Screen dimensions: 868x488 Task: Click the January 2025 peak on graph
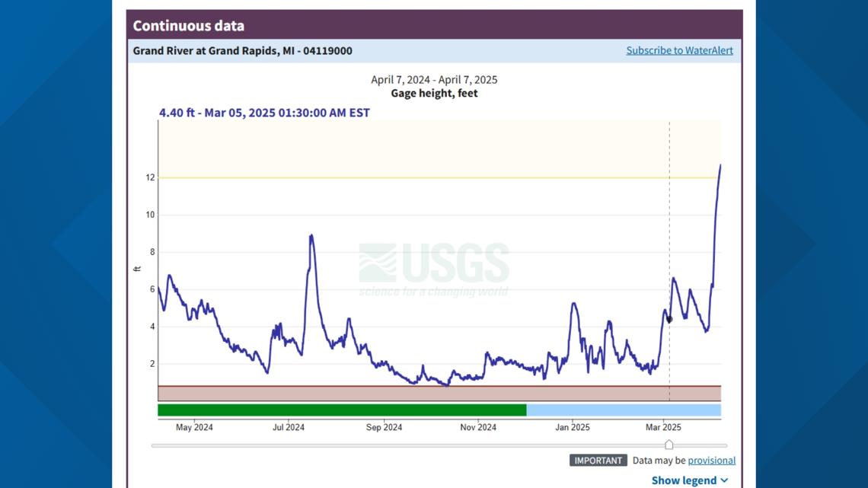573,304
